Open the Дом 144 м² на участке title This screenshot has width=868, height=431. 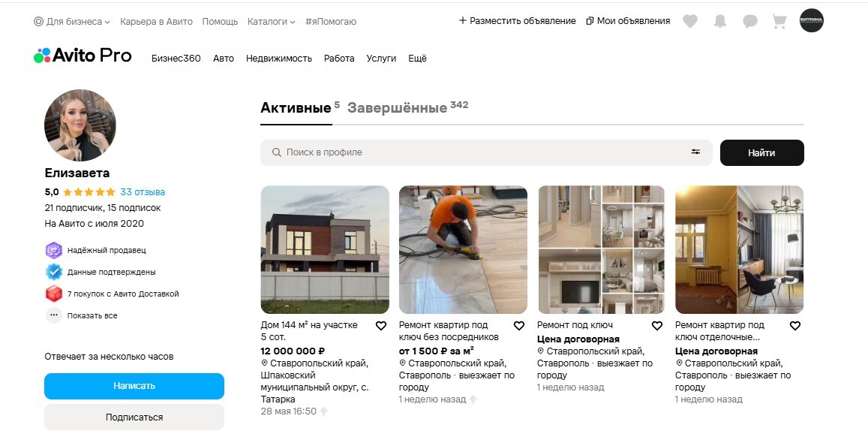[309, 330]
